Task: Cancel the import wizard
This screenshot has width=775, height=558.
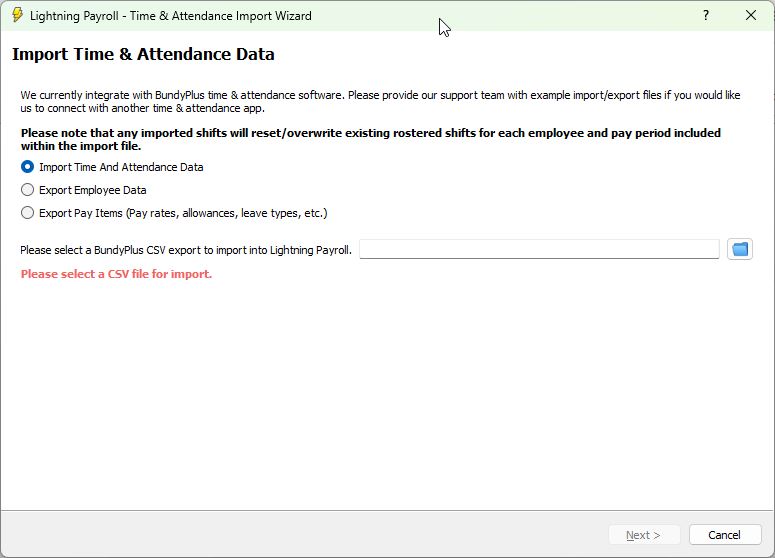Action: (x=725, y=535)
